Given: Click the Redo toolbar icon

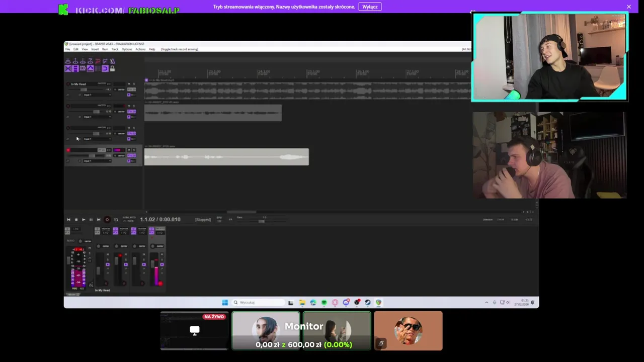Looking at the screenshot, I should pos(105,61).
